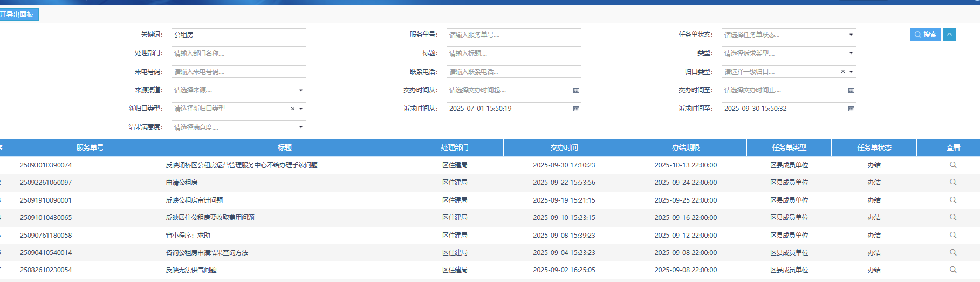The width and height of the screenshot is (980, 282).
Task: Open the 类型 dropdown list
Action: tap(851, 53)
